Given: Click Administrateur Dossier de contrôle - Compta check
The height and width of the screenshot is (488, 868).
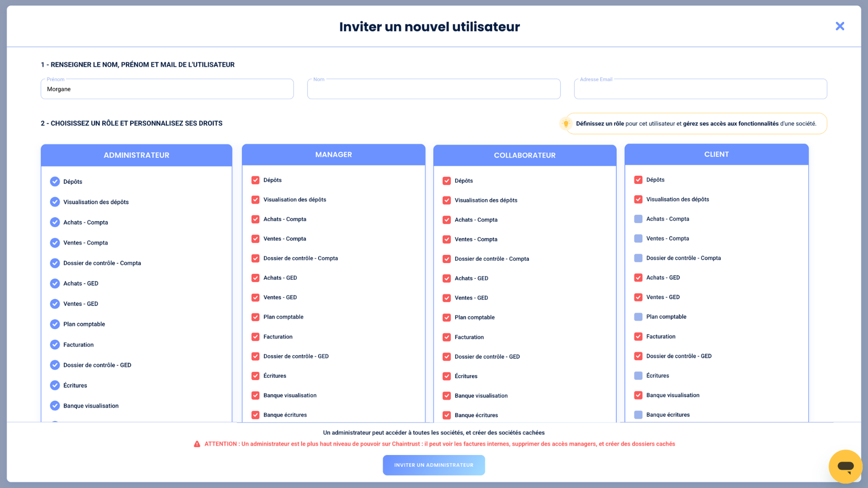Looking at the screenshot, I should click(55, 263).
